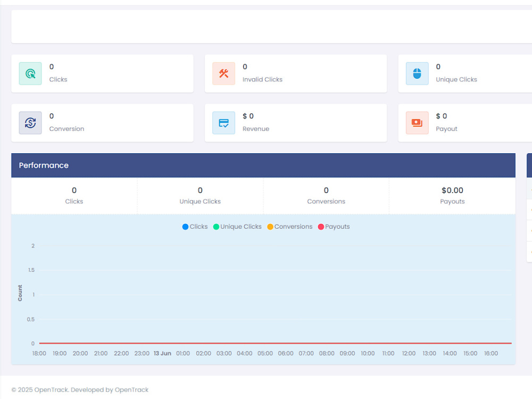Select the Unique Clicks summary in Performance
This screenshot has height=399, width=532.
[200, 196]
